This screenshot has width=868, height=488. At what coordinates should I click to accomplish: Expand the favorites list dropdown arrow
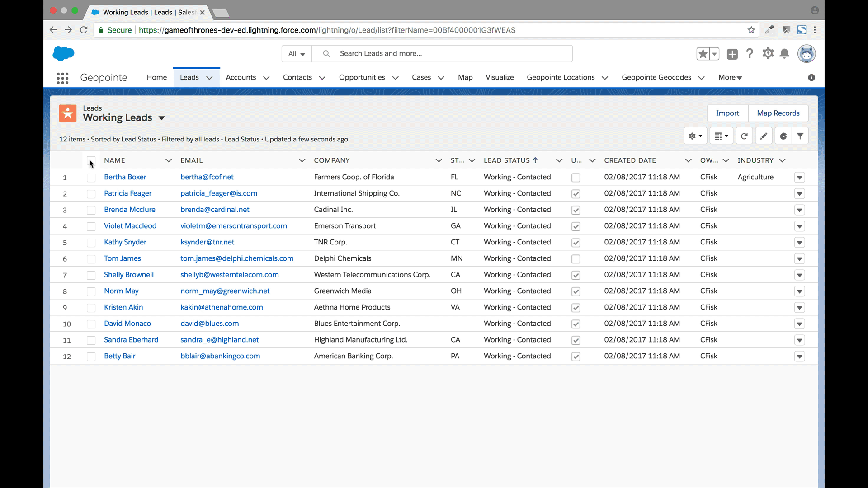(x=714, y=54)
